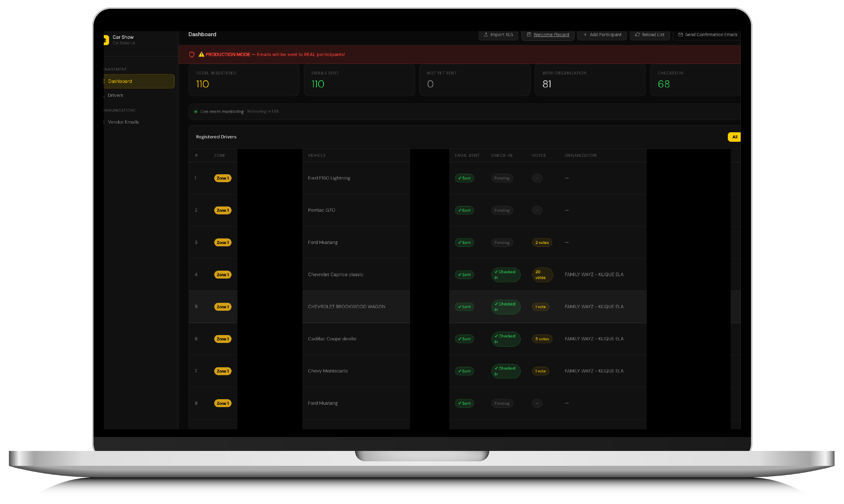Viewport: 844px width, 504px height.
Task: Click the EMAIL SENT column header
Action: 467,156
